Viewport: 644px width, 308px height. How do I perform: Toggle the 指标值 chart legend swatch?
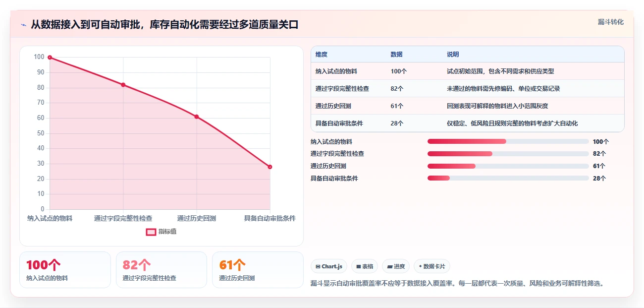151,232
